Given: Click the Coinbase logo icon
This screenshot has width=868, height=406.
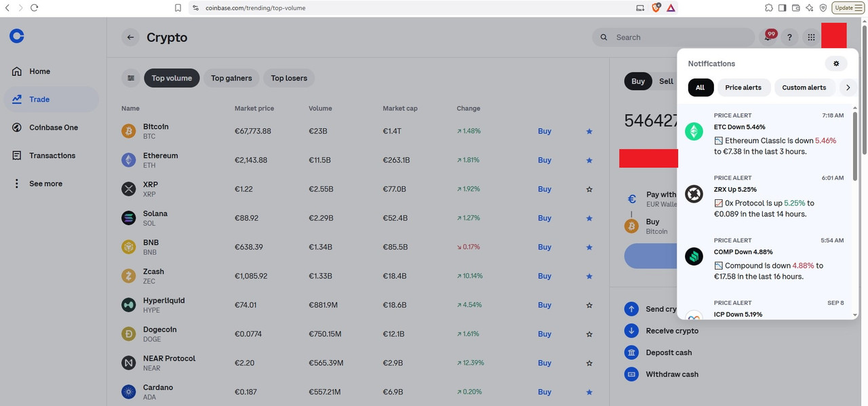Looking at the screenshot, I should (x=17, y=36).
